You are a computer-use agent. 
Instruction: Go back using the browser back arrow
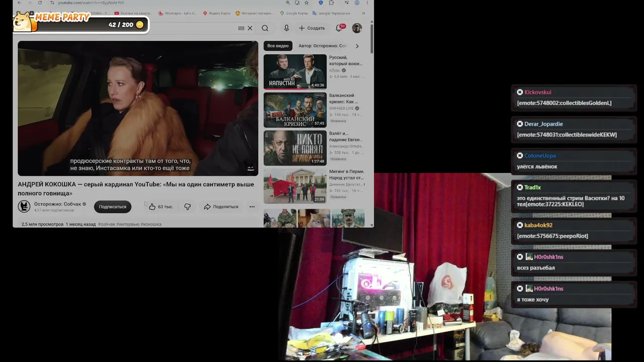pyautogui.click(x=19, y=3)
